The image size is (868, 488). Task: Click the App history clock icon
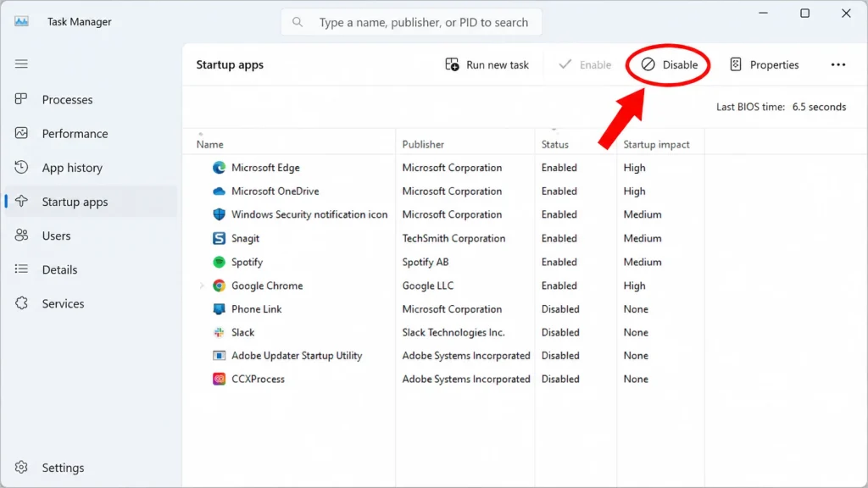[x=21, y=167]
